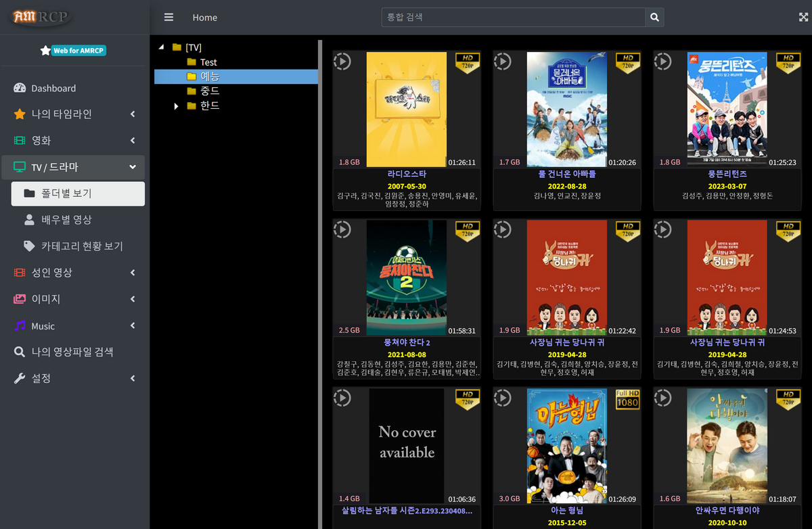Click the Home link in top bar
The height and width of the screenshot is (529, 812).
click(x=204, y=18)
